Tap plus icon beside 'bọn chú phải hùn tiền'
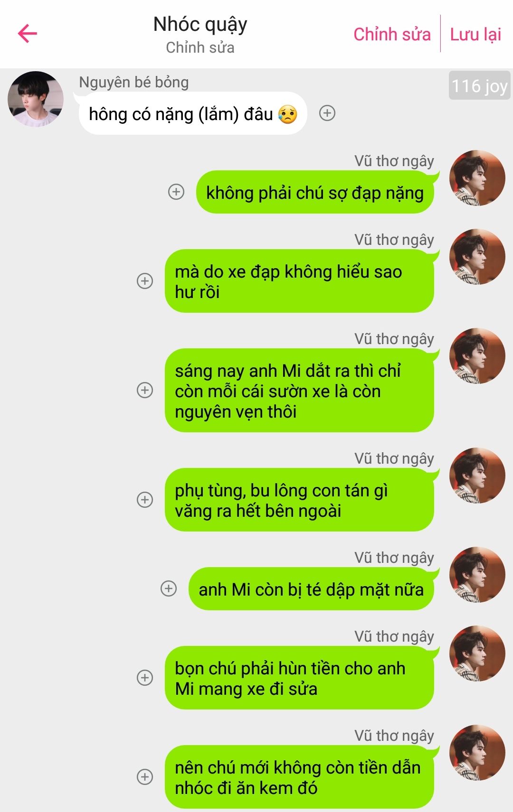This screenshot has width=513, height=812. pyautogui.click(x=145, y=678)
